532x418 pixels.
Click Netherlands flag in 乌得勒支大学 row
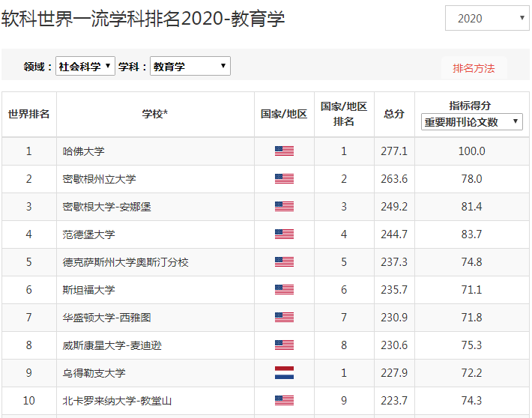click(x=284, y=372)
